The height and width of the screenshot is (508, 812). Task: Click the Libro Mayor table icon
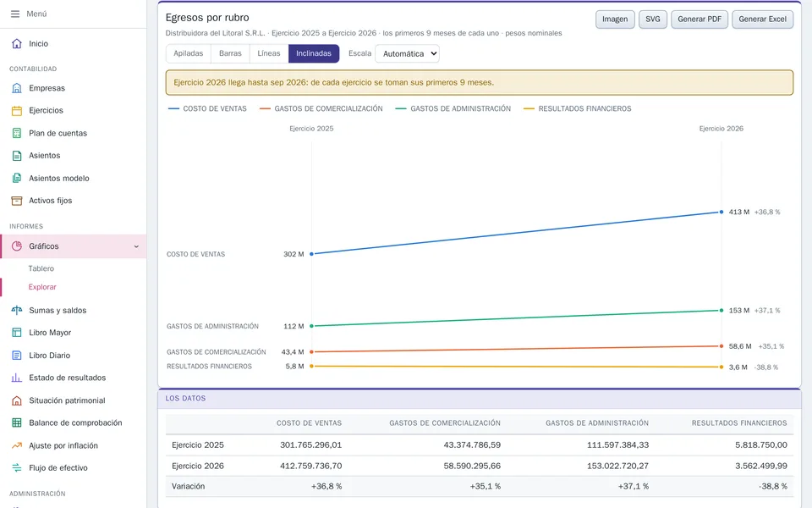[x=17, y=333]
